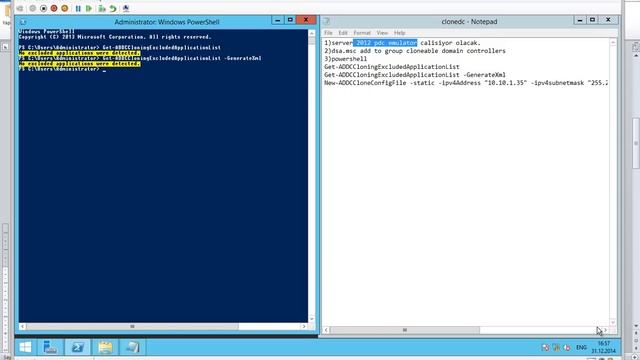The width and height of the screenshot is (640, 360).
Task: Switch to PowerShell via taskbar icon
Action: point(78,347)
